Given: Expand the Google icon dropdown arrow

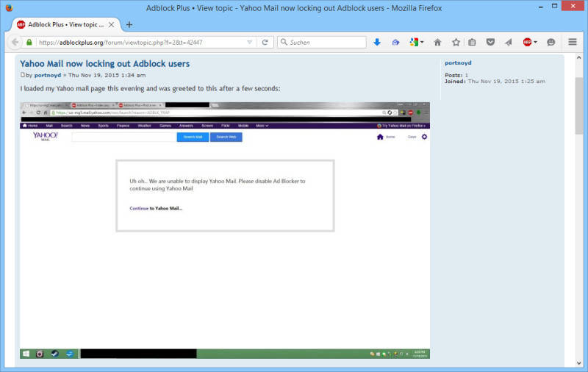Looking at the screenshot, I should (x=422, y=43).
